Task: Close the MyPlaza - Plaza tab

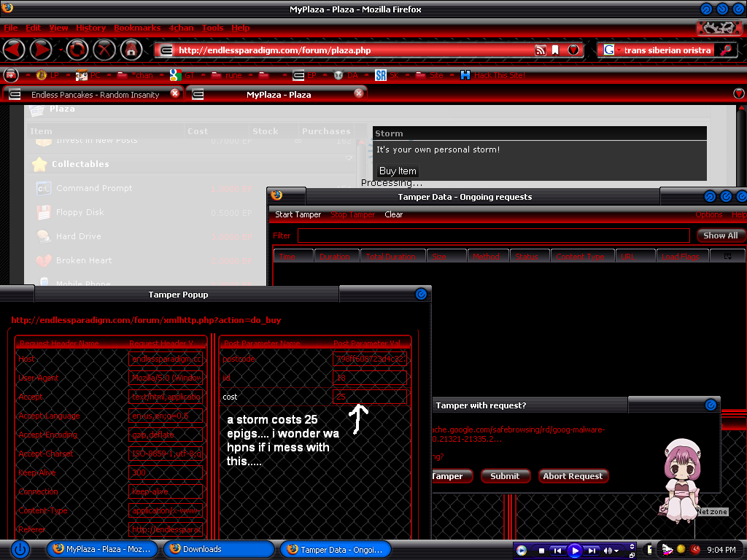Action: [359, 93]
